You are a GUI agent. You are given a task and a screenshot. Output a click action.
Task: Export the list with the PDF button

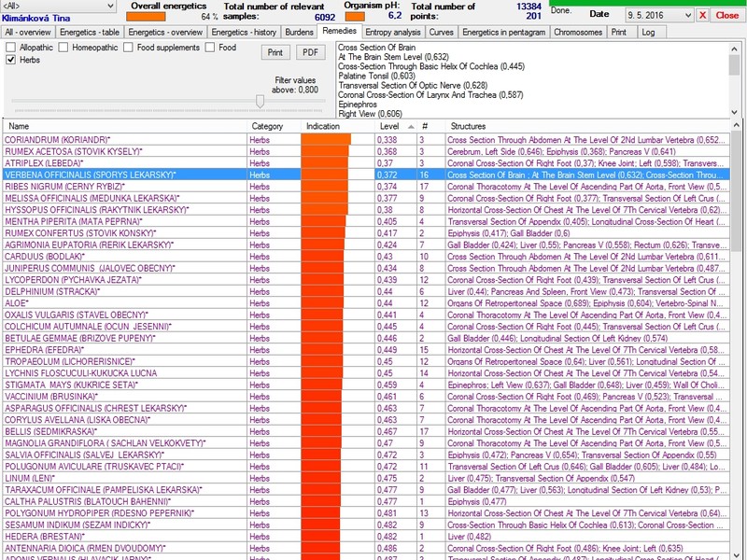[x=311, y=52]
